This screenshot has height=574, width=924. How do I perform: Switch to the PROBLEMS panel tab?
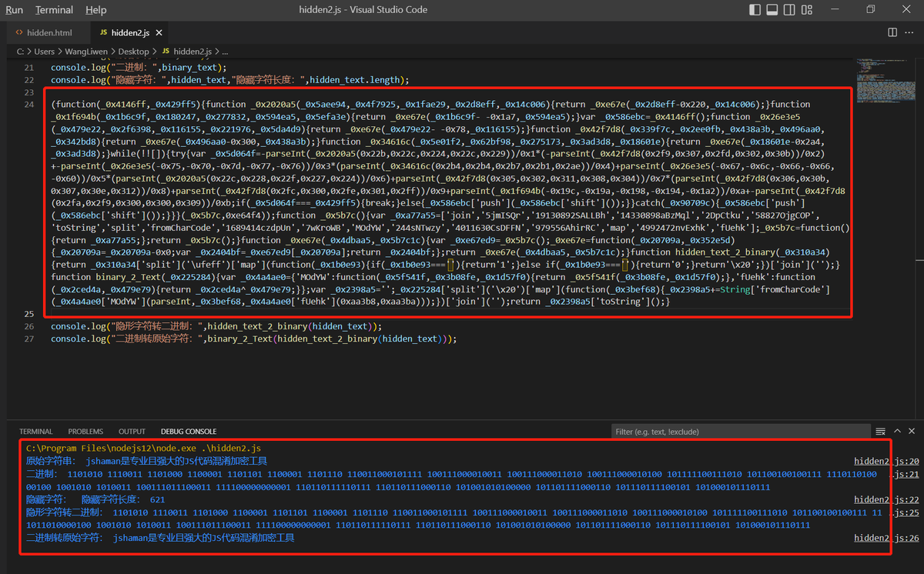click(85, 432)
